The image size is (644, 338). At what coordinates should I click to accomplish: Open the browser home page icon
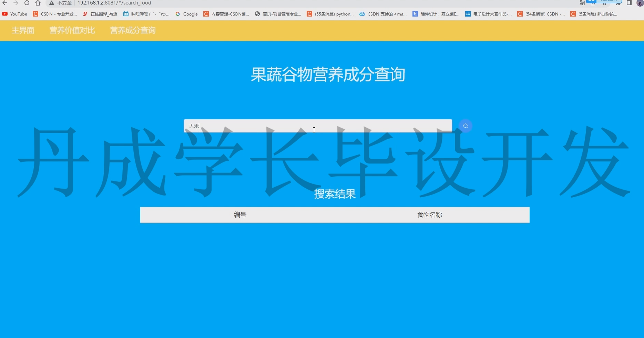click(x=38, y=3)
